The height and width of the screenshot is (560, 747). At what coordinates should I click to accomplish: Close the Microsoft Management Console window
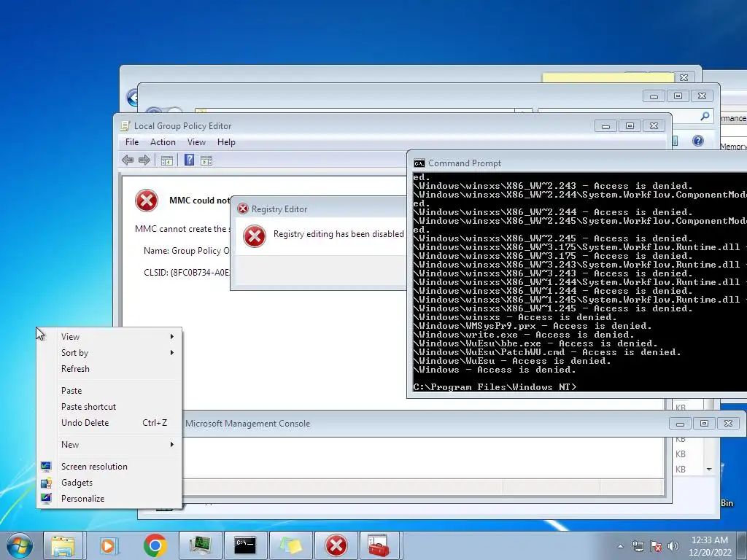tap(729, 424)
